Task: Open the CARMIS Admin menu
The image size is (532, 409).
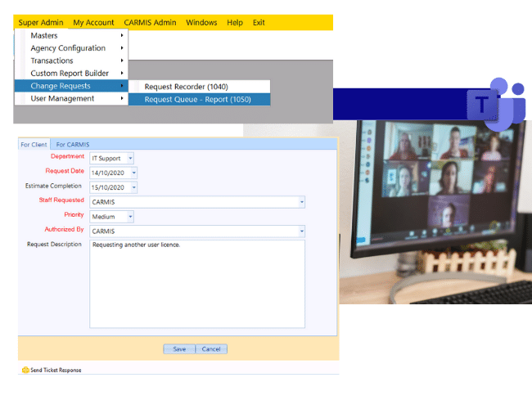Action: point(150,23)
